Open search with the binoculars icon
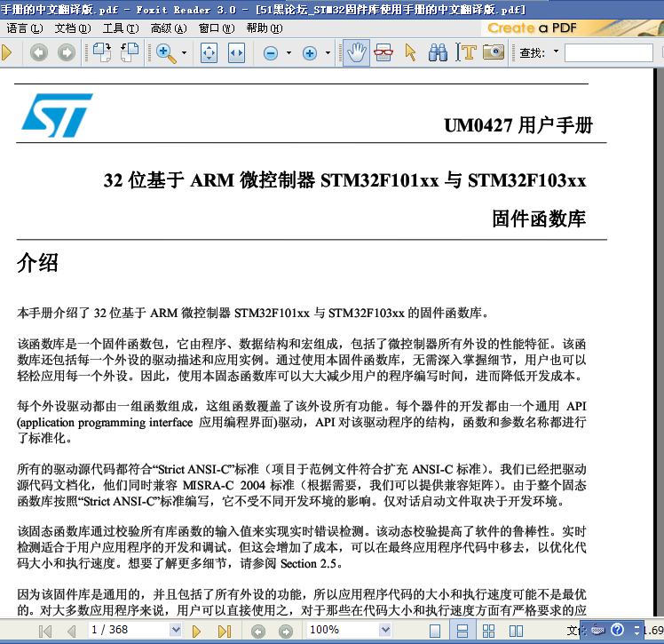 point(438,53)
